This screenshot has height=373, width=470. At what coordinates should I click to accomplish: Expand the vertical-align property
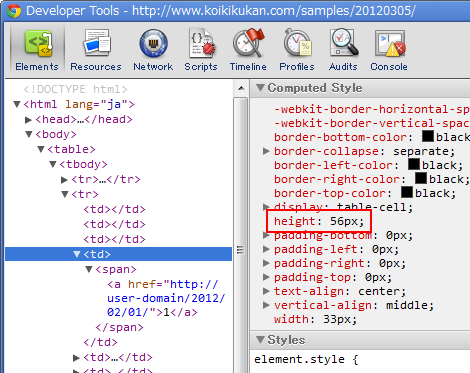(x=266, y=305)
